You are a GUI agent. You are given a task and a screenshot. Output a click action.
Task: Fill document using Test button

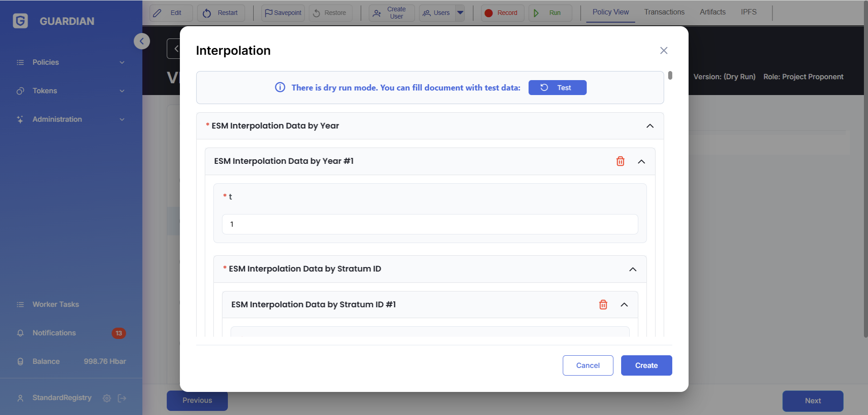click(557, 88)
